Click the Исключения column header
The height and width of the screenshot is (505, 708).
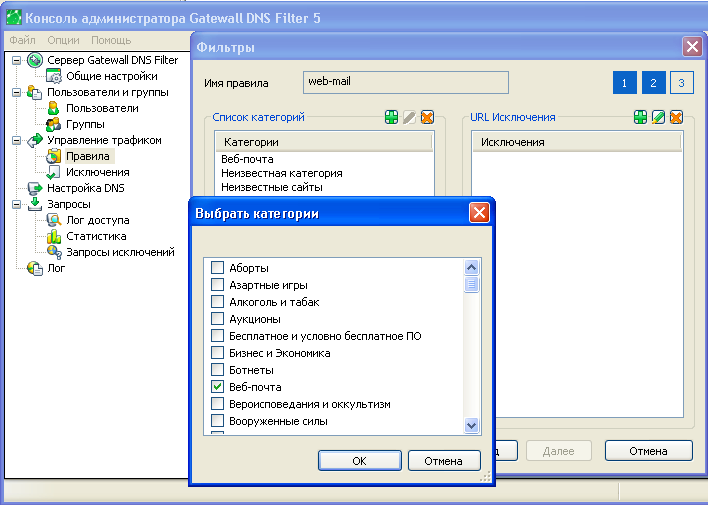[x=576, y=142]
